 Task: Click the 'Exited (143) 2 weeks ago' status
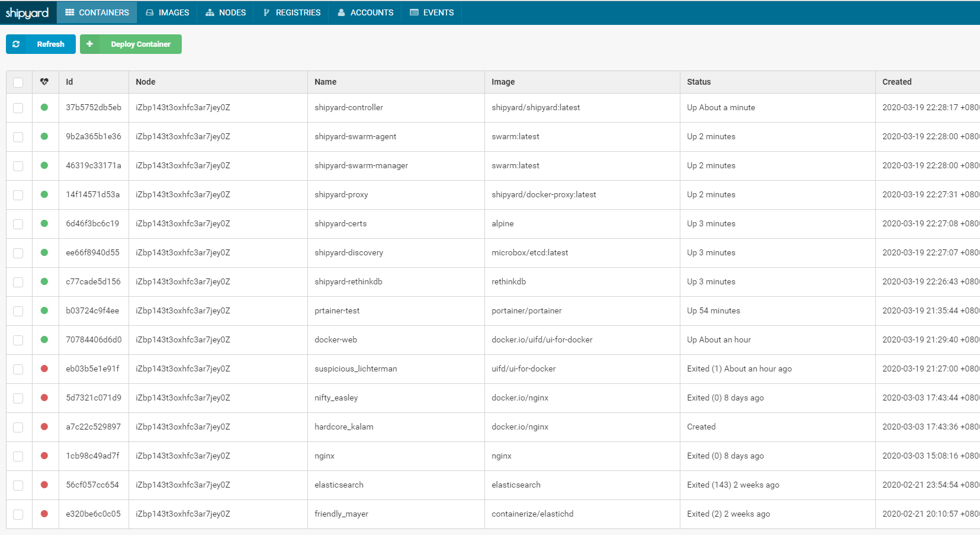tap(733, 485)
